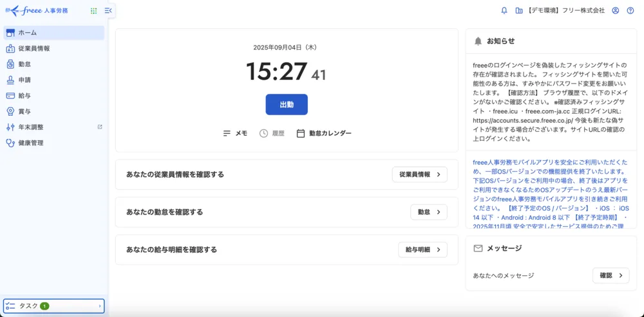Screen dimensions: 644x317
Task: Open 給与 from the sidebar menu
Action: coord(54,96)
